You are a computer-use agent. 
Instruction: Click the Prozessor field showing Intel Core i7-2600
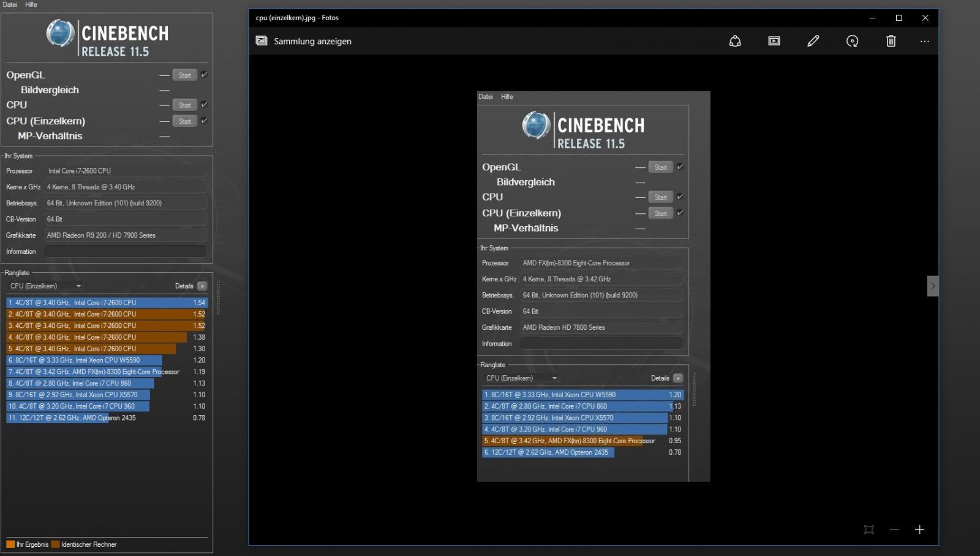(126, 171)
